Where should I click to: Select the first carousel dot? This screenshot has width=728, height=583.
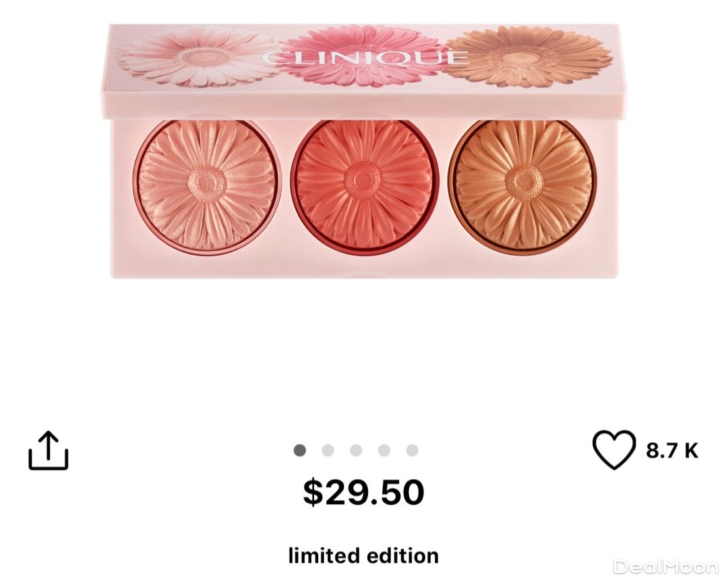pos(300,450)
